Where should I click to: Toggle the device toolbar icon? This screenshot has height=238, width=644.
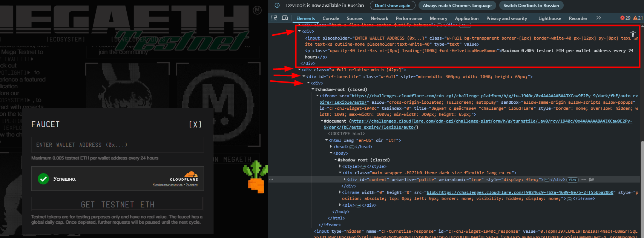pos(285,18)
